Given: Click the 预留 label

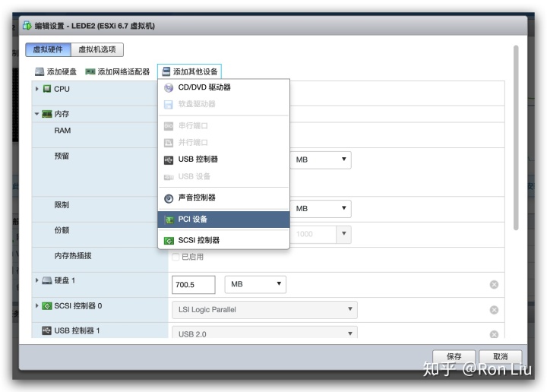Looking at the screenshot, I should [x=62, y=156].
